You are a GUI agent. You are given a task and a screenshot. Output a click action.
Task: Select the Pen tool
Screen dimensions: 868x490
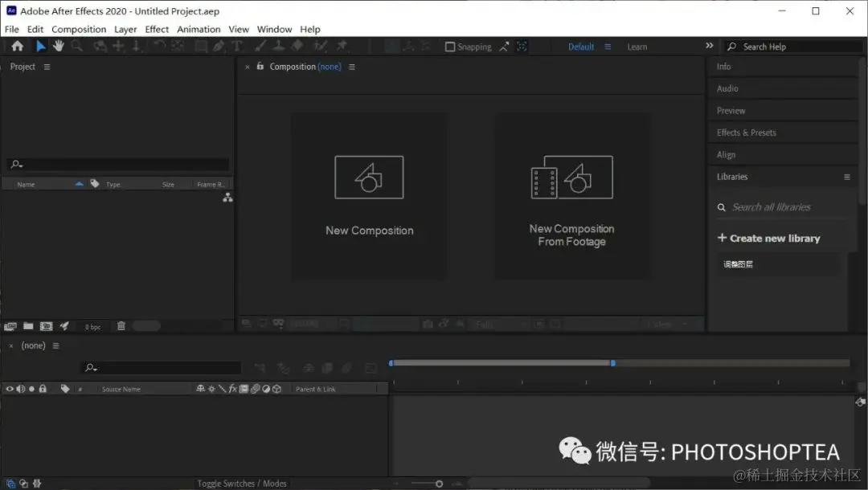pyautogui.click(x=219, y=47)
